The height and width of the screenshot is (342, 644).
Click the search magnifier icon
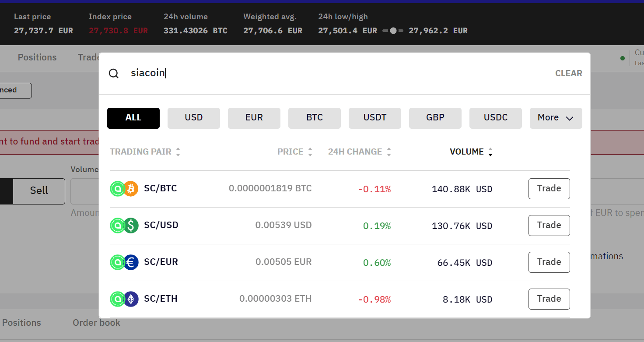tap(114, 74)
